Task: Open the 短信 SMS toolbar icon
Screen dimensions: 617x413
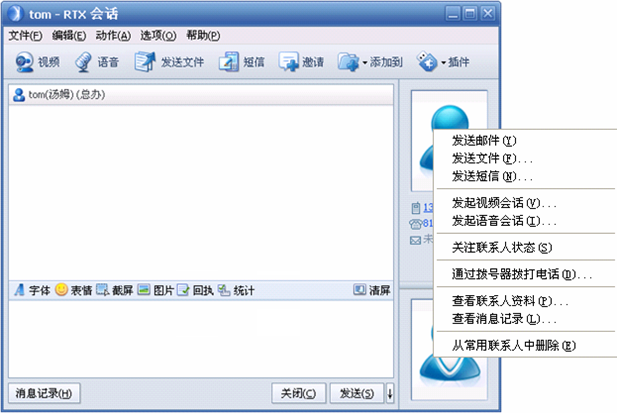Action: point(229,62)
